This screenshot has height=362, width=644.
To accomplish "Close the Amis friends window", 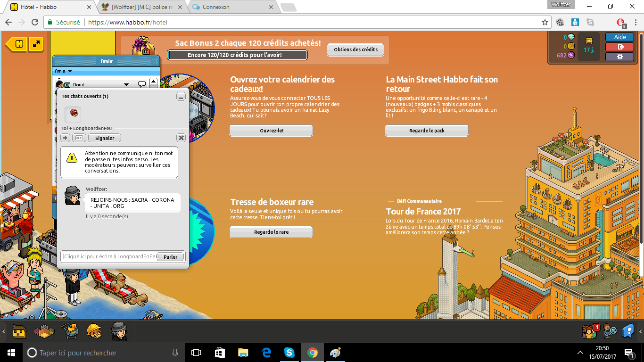I will point(155,61).
